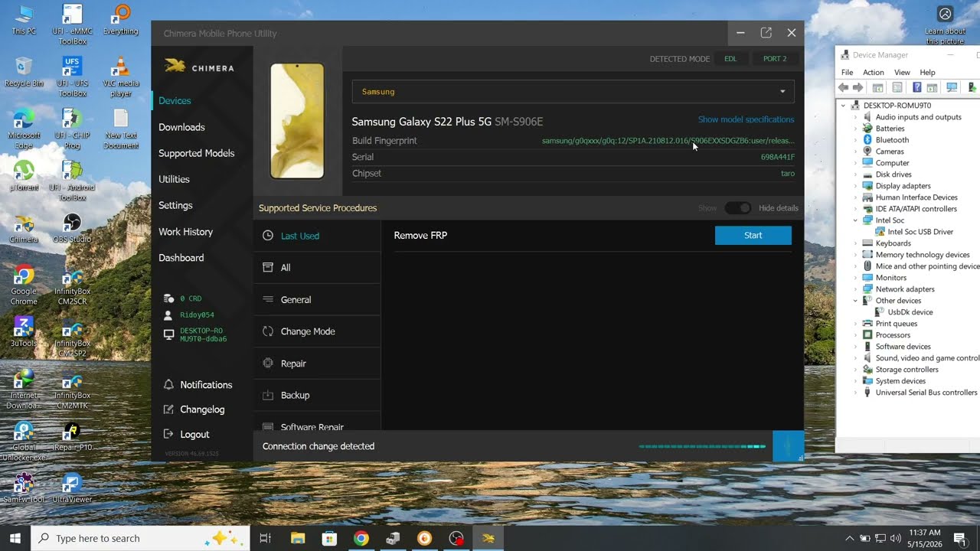Open Google Chrome from the taskbar
980x551 pixels.
(x=361, y=538)
